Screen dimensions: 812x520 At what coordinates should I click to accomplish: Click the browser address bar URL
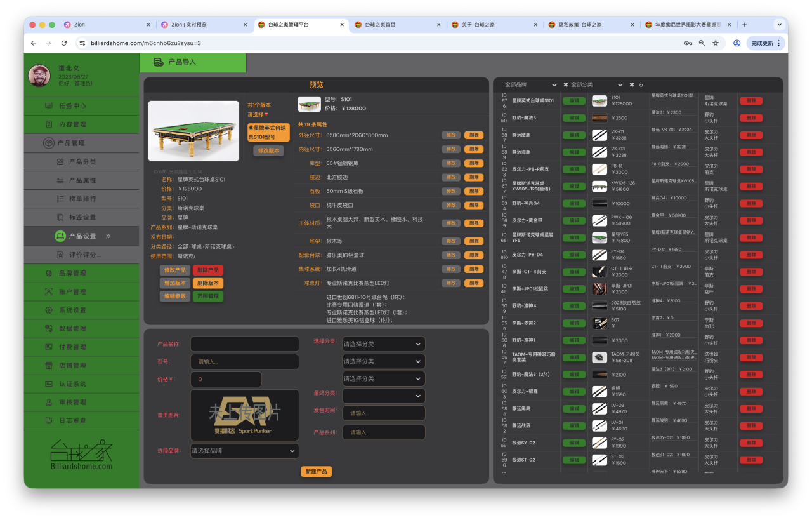pyautogui.click(x=146, y=43)
